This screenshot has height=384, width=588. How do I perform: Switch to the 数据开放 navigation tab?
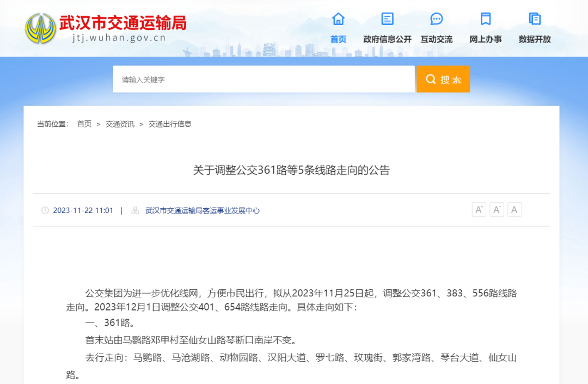(x=534, y=39)
